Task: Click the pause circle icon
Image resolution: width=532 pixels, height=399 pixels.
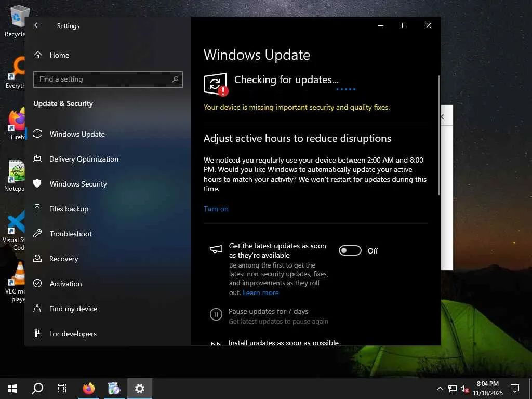Action: (x=216, y=314)
